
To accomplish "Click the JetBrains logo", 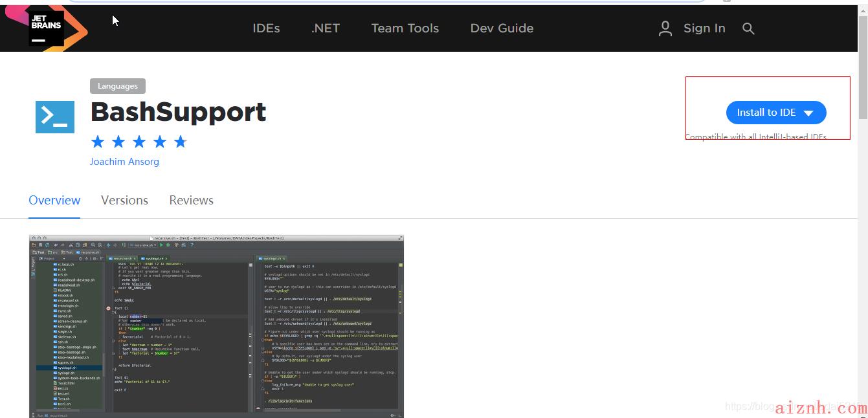I will tap(47, 27).
